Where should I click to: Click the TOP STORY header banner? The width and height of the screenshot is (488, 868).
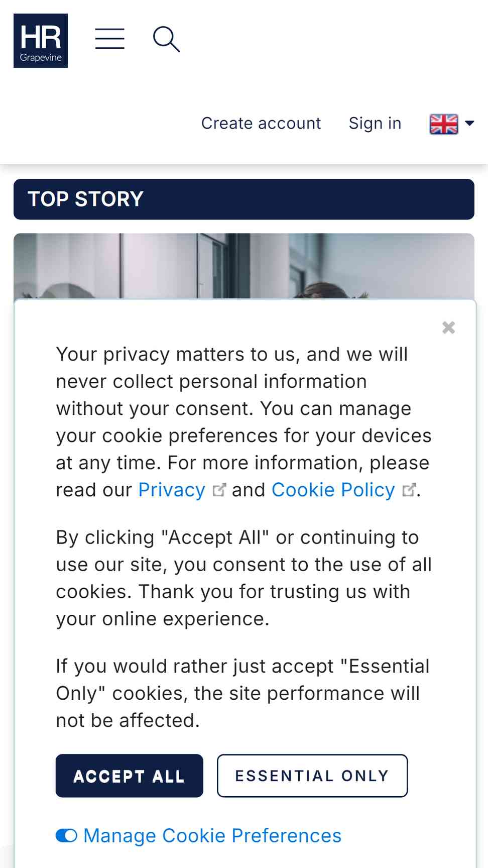(x=244, y=199)
